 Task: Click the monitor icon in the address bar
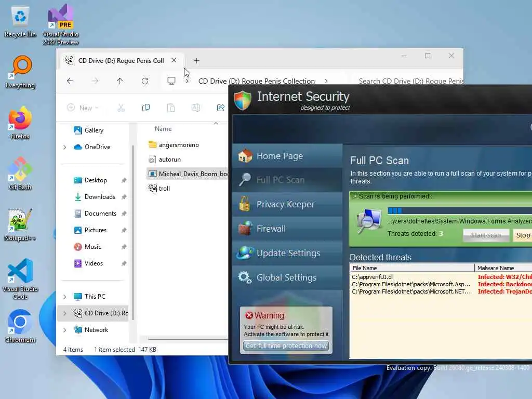coord(171,81)
